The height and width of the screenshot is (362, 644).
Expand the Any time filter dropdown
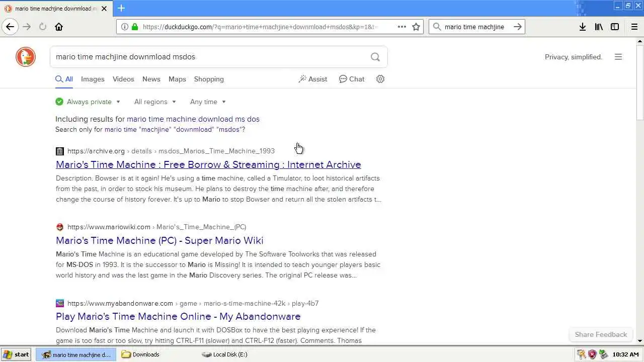pos(208,102)
